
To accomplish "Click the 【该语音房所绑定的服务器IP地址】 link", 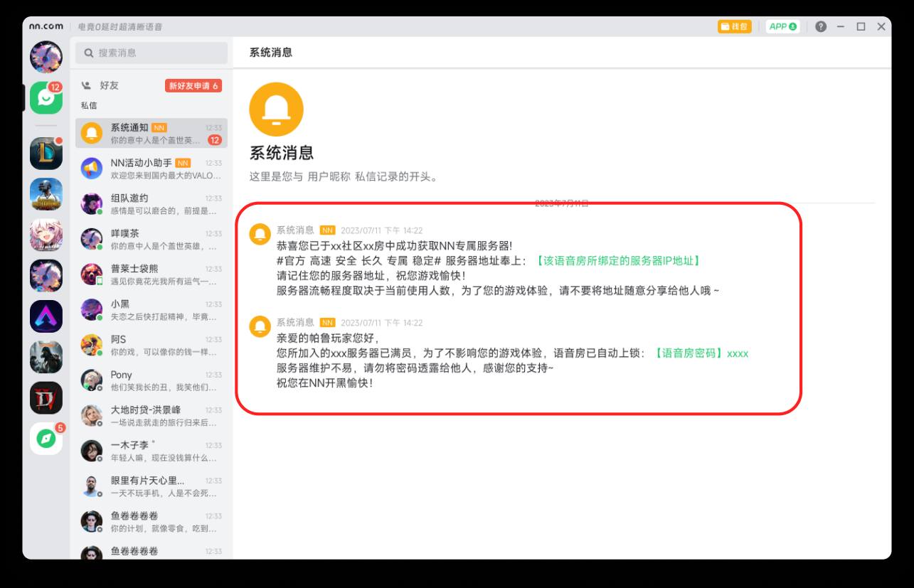I will click(x=617, y=261).
